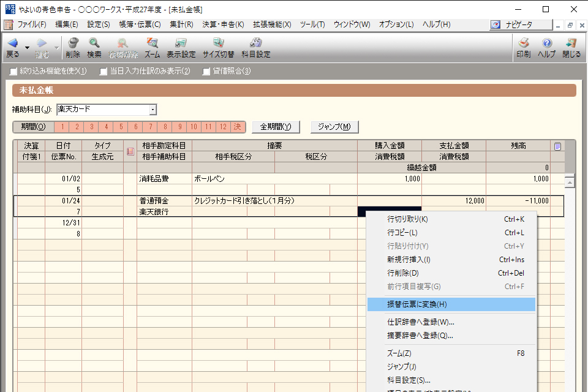Click the sticky note icon in table header
Image resolution: width=588 pixels, height=392 pixels.
click(x=130, y=151)
